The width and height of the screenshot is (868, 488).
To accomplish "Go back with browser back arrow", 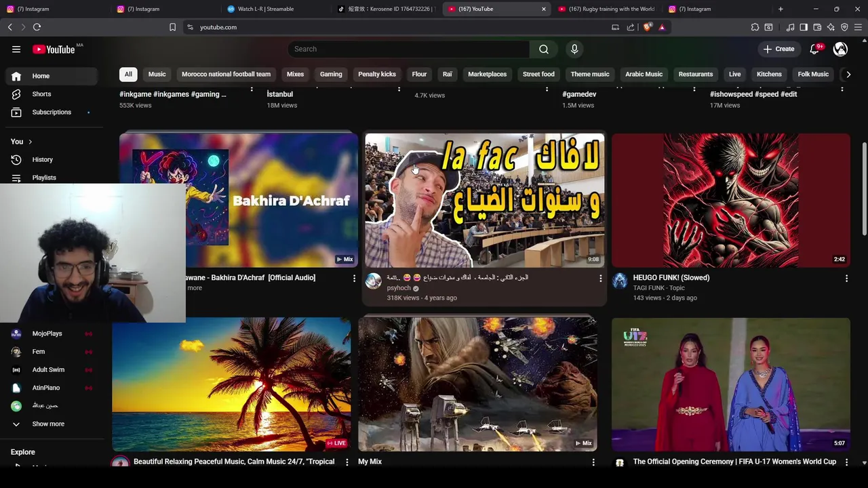I will [x=9, y=27].
